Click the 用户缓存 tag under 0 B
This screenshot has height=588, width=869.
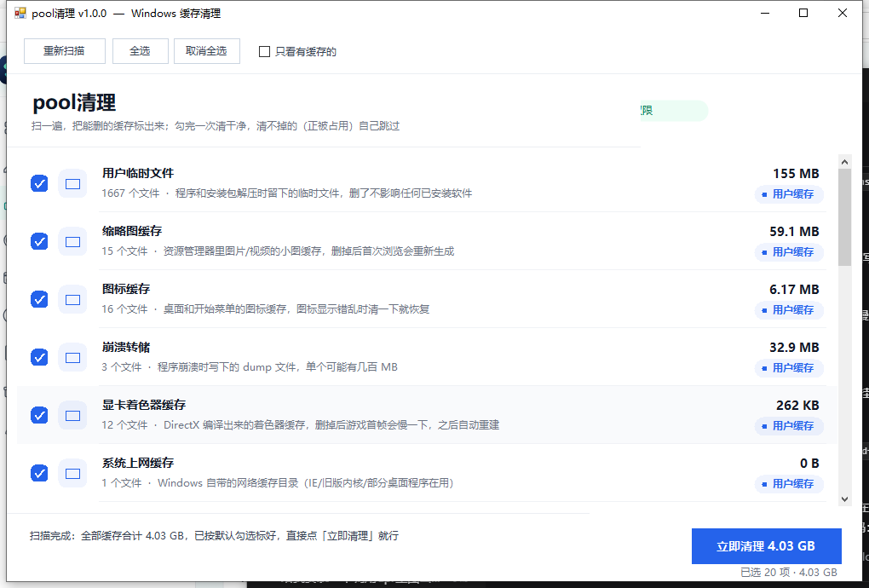[x=789, y=484]
